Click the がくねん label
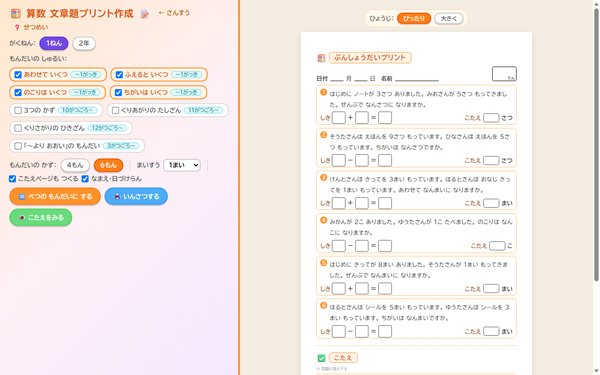 (22, 43)
